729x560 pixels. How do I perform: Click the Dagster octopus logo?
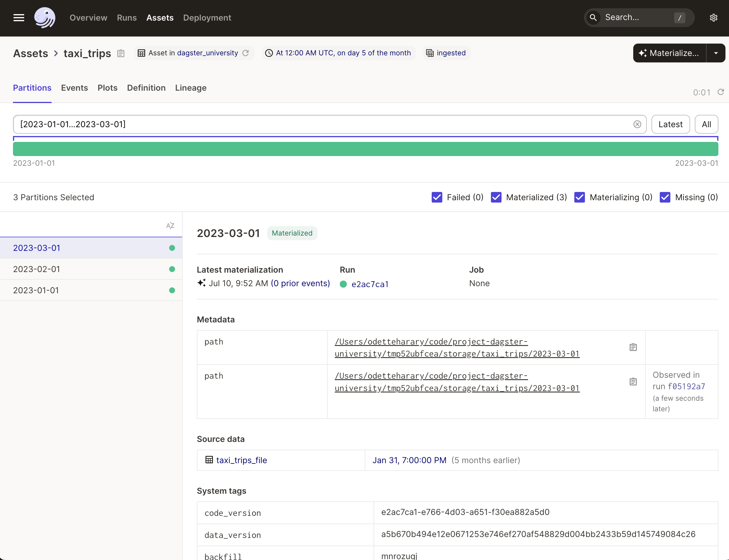[45, 18]
